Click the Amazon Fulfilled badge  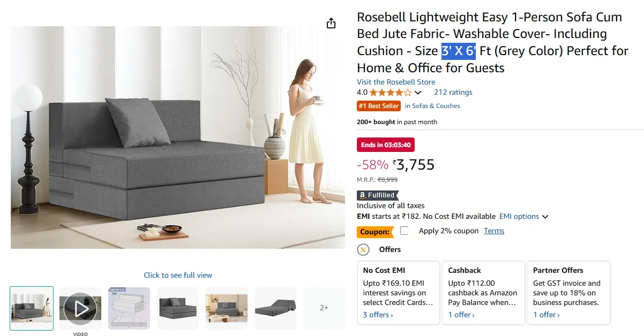pyautogui.click(x=378, y=195)
